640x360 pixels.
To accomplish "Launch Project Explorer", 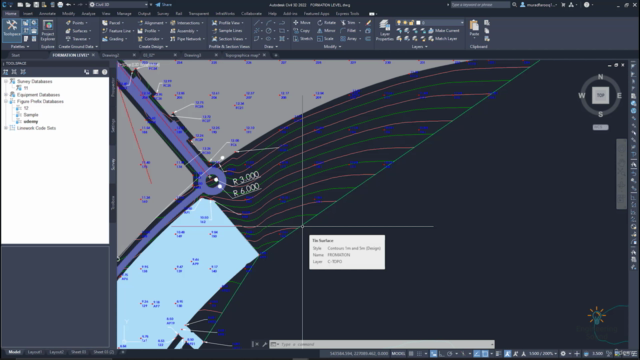I will 48,31.
